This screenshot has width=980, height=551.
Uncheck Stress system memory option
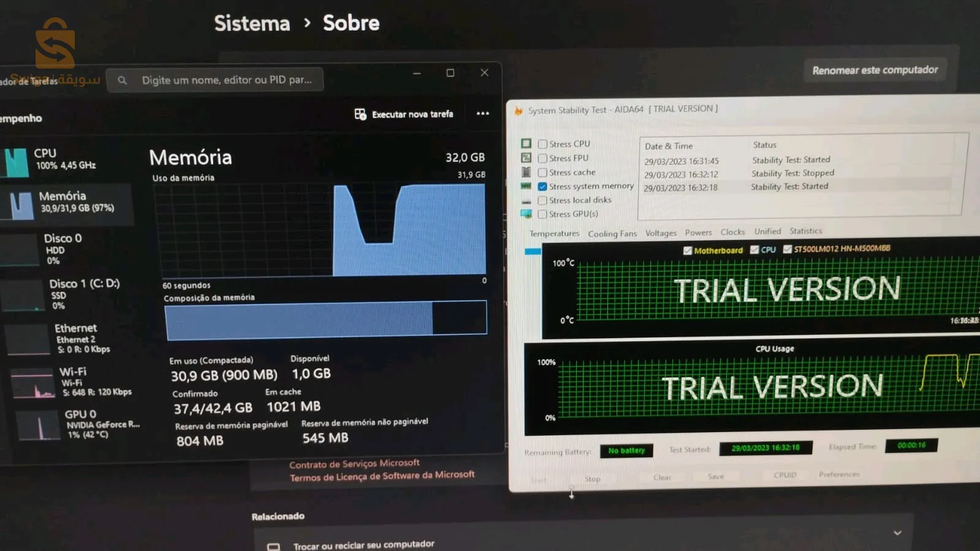pyautogui.click(x=542, y=186)
